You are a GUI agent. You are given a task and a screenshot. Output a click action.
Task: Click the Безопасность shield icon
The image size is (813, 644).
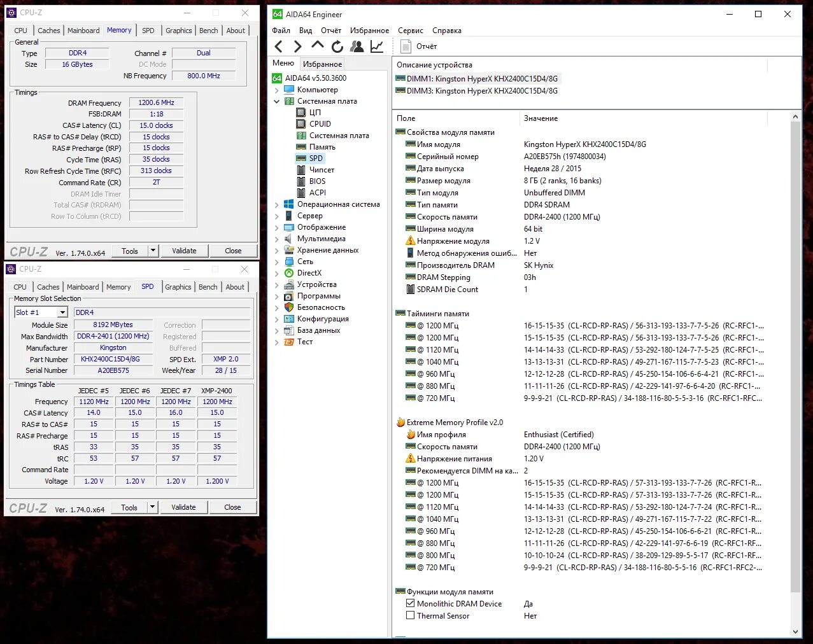(289, 307)
